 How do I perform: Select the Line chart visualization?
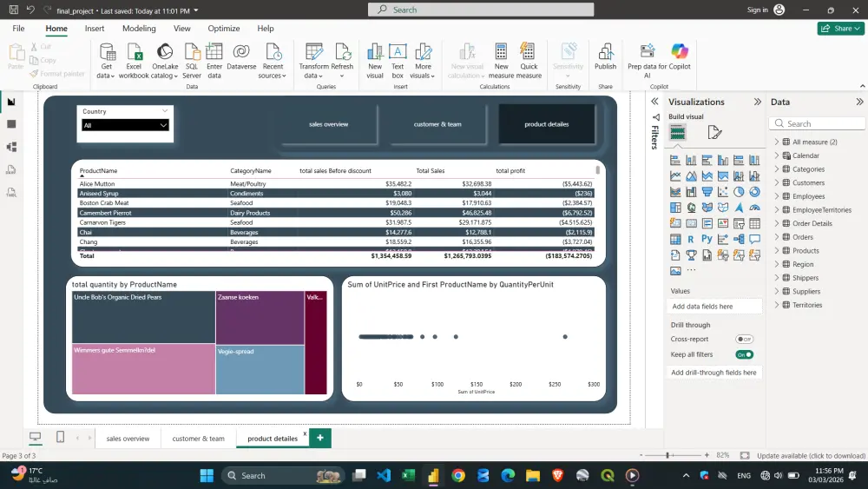point(675,176)
